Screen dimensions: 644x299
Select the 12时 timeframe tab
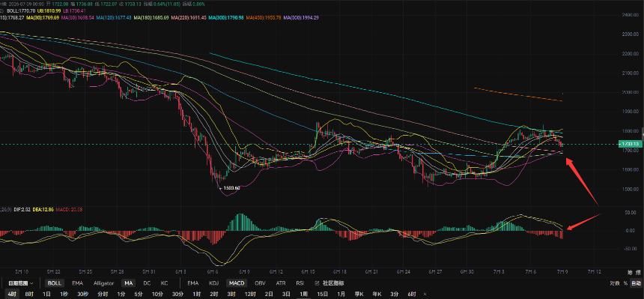[x=250, y=295]
